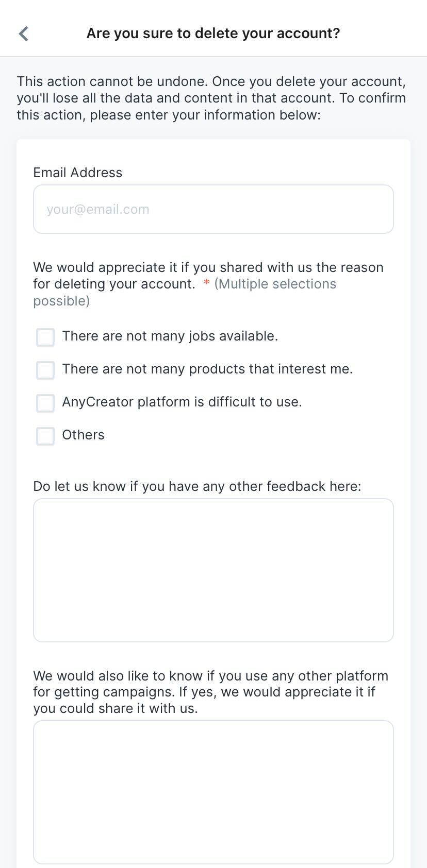
Task: Click the 'any other platform' question label
Action: (x=210, y=692)
